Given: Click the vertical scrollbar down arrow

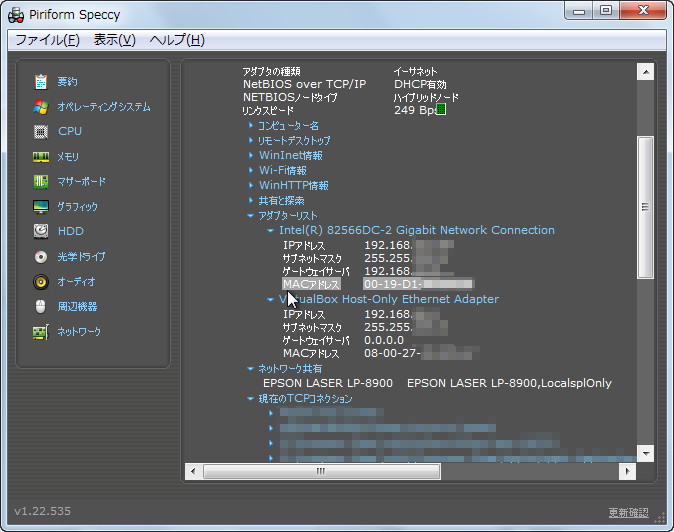Looking at the screenshot, I should pos(646,453).
